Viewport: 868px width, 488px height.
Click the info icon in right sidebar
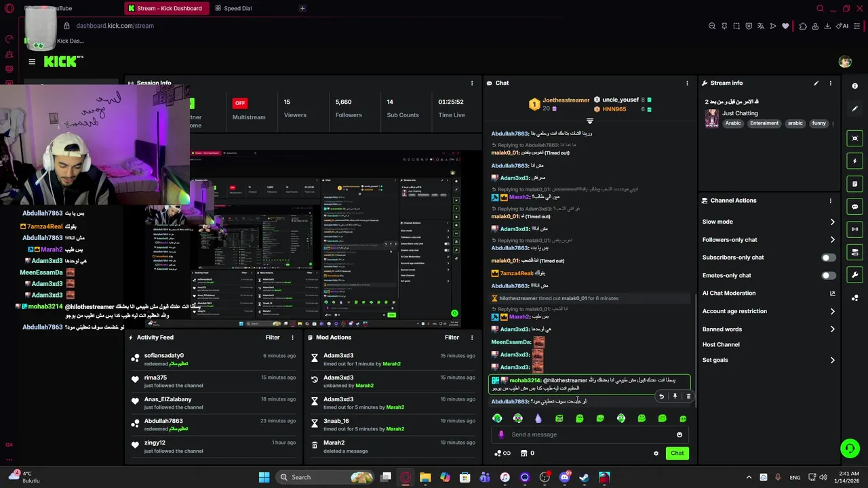[x=854, y=86]
